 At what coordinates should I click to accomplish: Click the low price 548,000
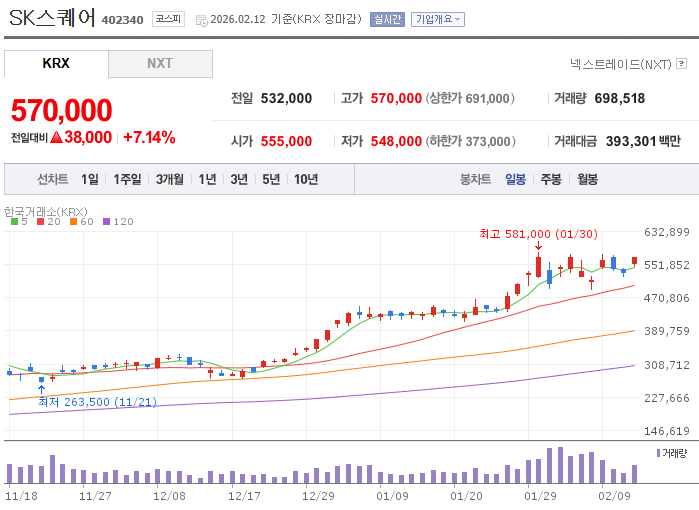396,141
